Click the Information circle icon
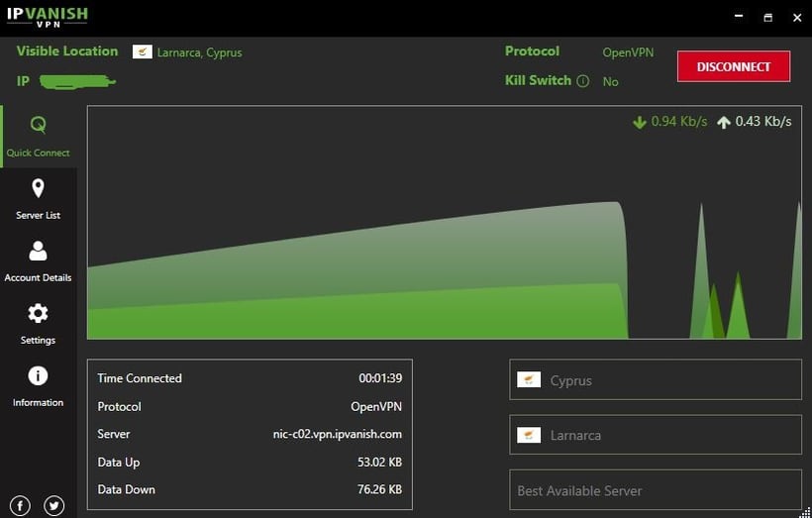This screenshot has height=518, width=812. [x=38, y=375]
